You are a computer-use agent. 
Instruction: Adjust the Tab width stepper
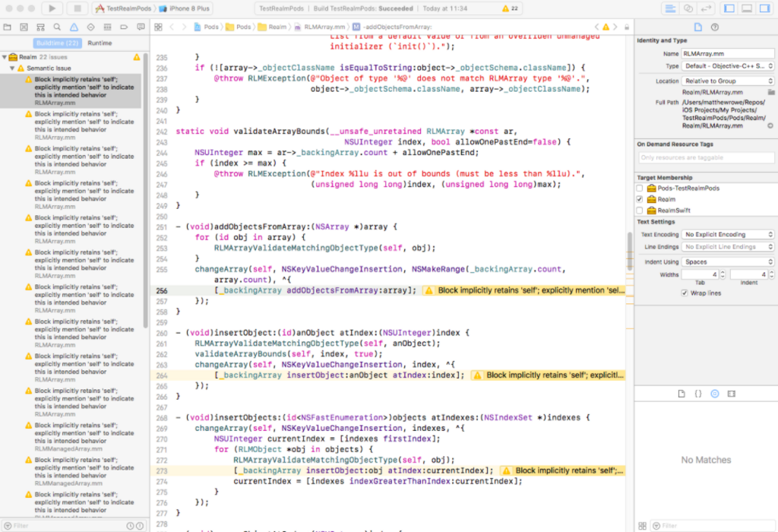[x=723, y=274]
